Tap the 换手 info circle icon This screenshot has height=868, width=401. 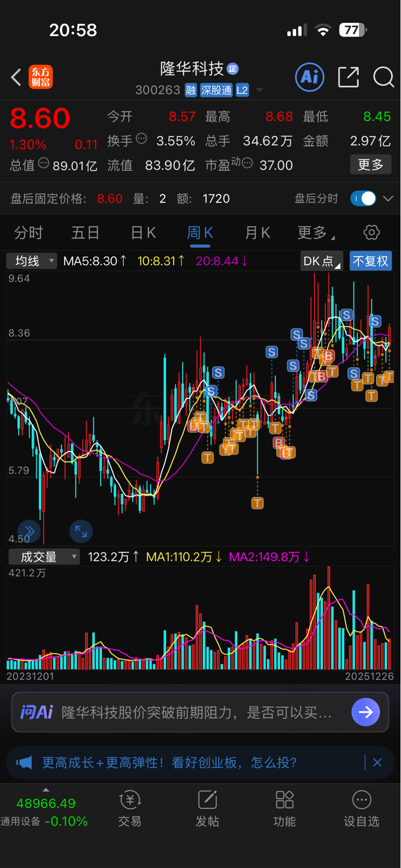141,139
